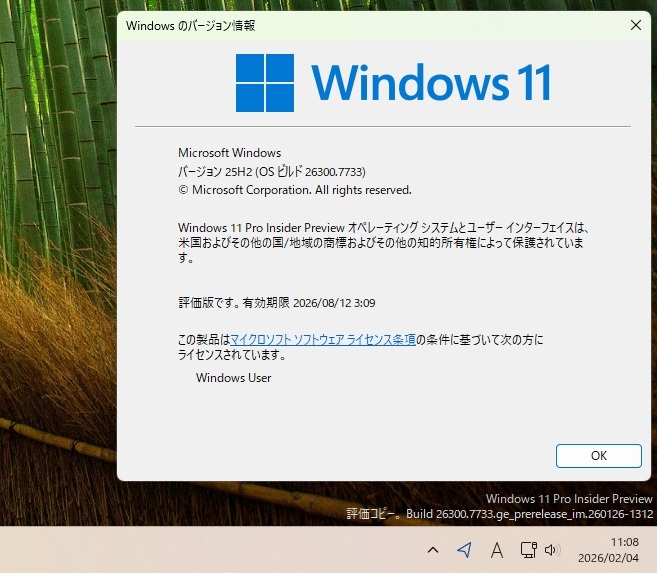Image resolution: width=657 pixels, height=573 pixels.
Task: Click the OK button in the version dialog
Action: (x=598, y=456)
